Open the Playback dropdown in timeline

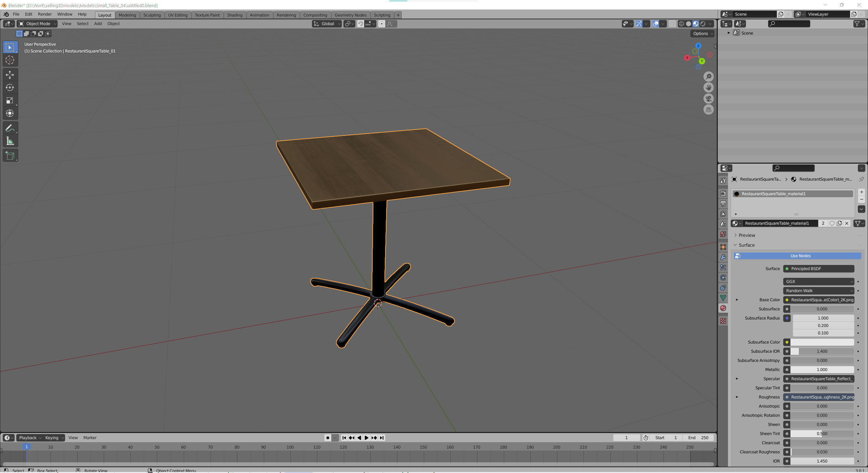tap(30, 438)
